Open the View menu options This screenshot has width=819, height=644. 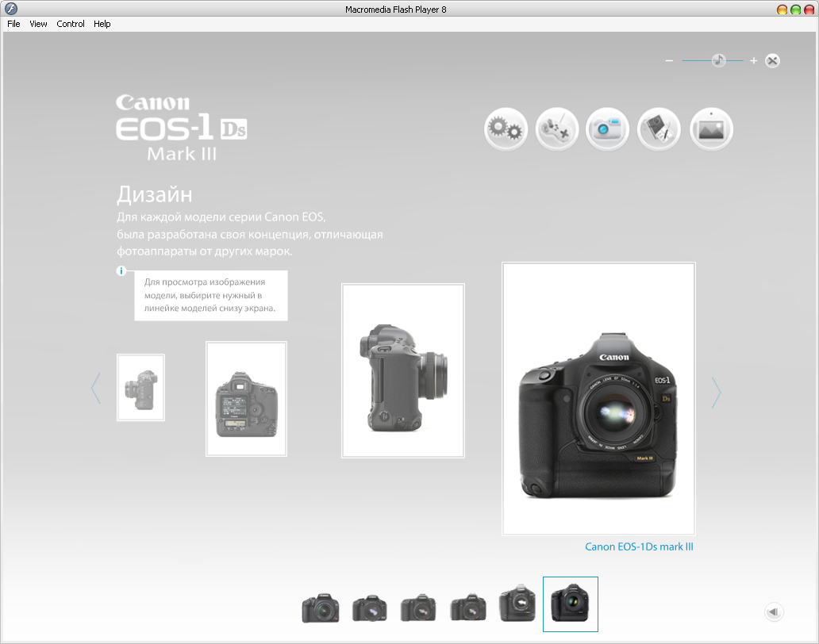point(37,24)
